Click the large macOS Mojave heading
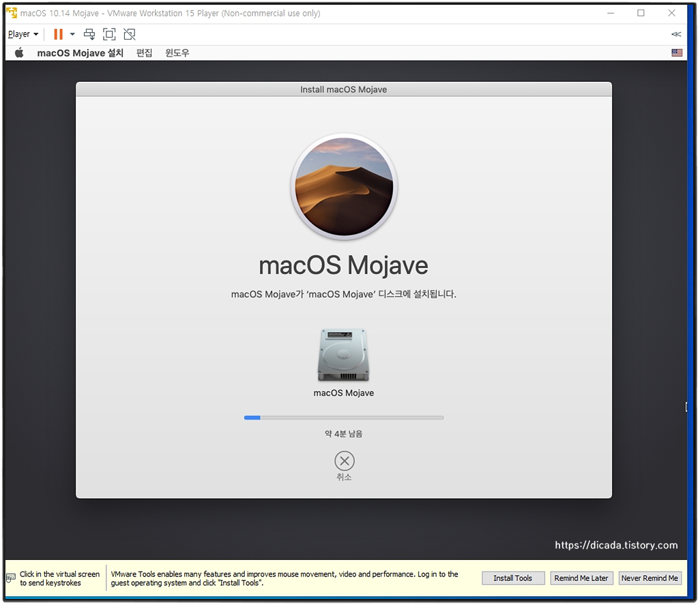Screen dimensions: 700x605 [343, 265]
